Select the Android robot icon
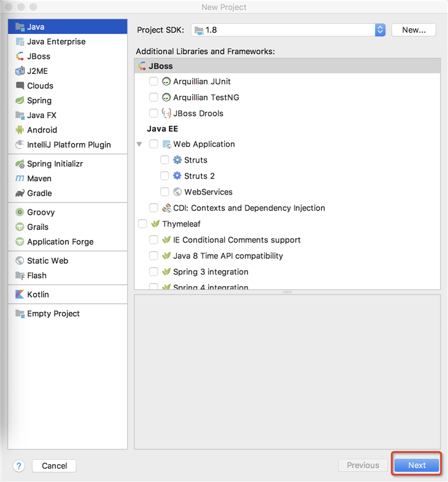448x482 pixels. coord(20,130)
